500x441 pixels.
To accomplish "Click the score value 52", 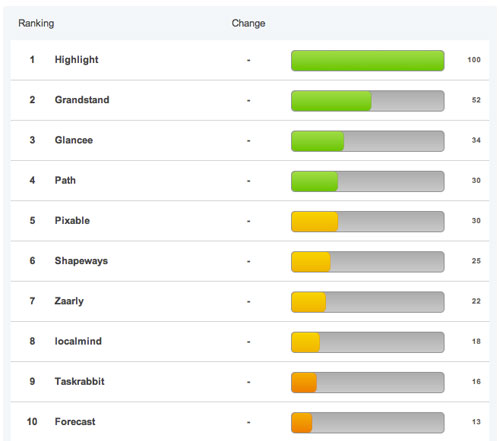I will (476, 100).
